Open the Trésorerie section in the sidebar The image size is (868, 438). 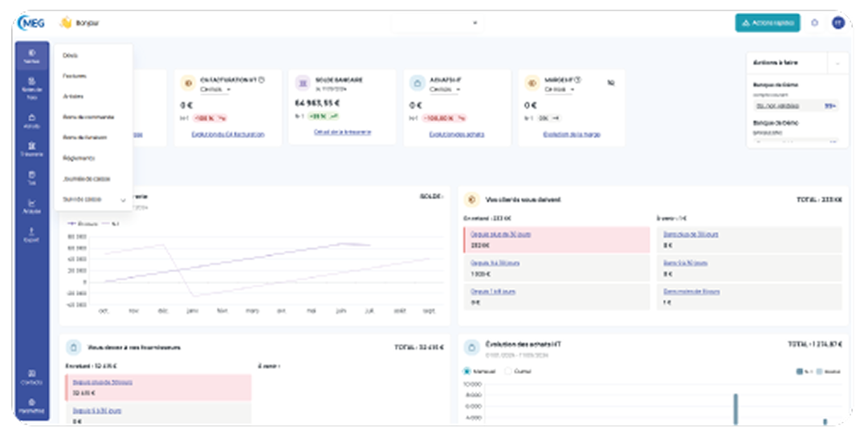pos(31,149)
